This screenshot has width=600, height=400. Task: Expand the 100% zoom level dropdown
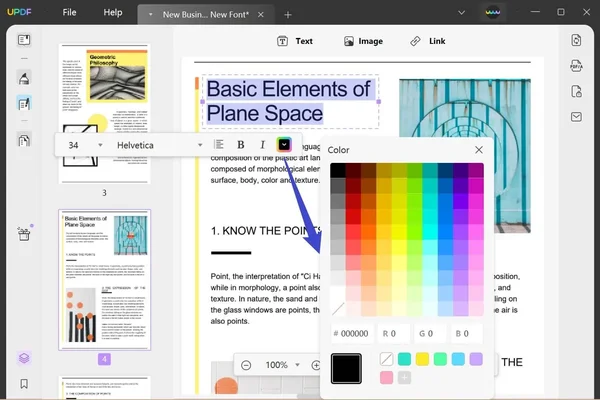[297, 365]
